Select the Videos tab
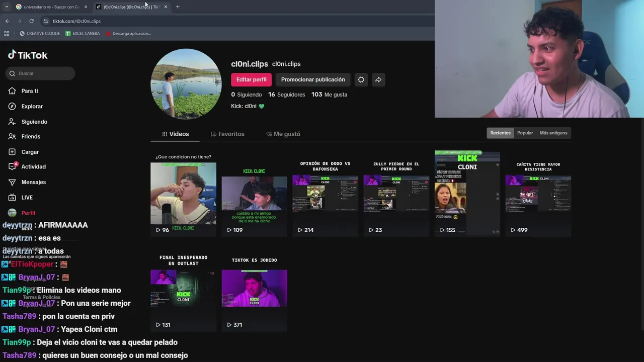The height and width of the screenshot is (362, 644). pos(175,134)
